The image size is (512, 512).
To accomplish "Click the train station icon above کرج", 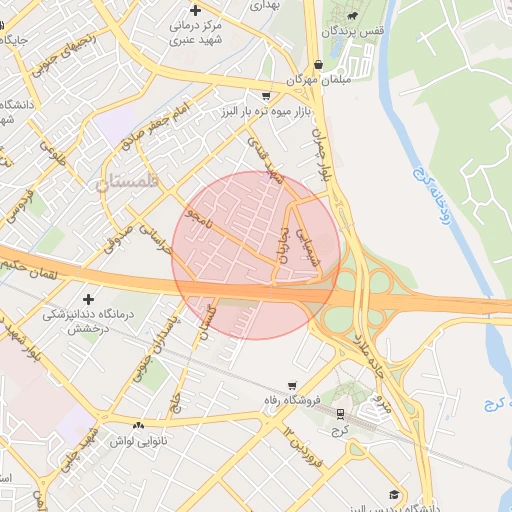I will coord(340,414).
